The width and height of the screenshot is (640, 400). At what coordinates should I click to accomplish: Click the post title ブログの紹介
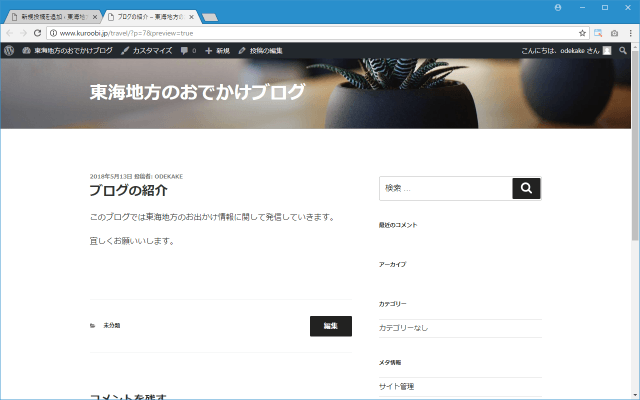[x=129, y=190]
